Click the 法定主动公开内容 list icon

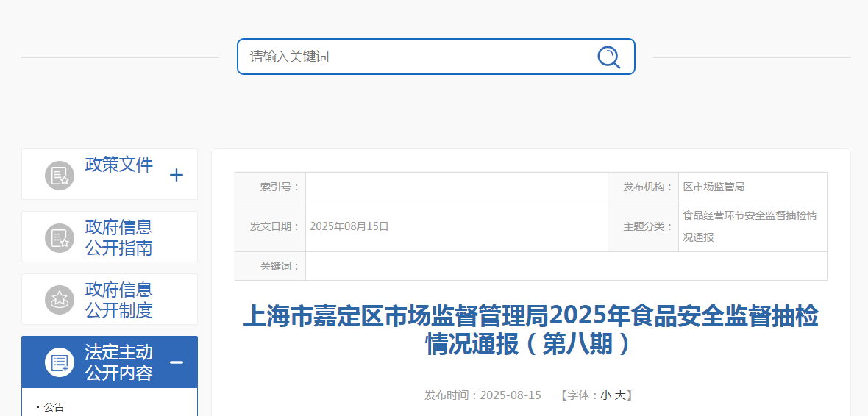[x=60, y=363]
